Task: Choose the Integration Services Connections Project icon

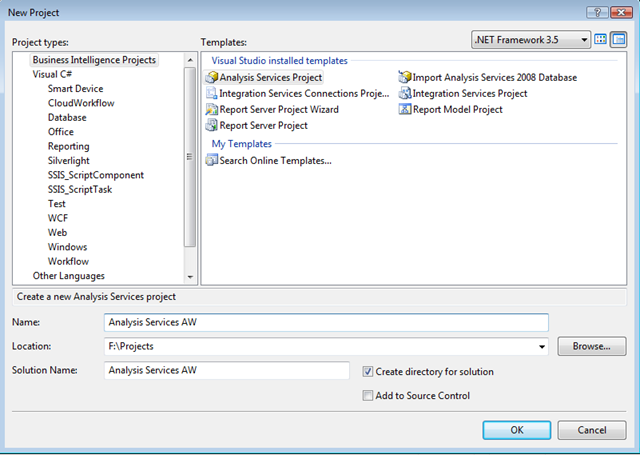Action: (x=211, y=93)
